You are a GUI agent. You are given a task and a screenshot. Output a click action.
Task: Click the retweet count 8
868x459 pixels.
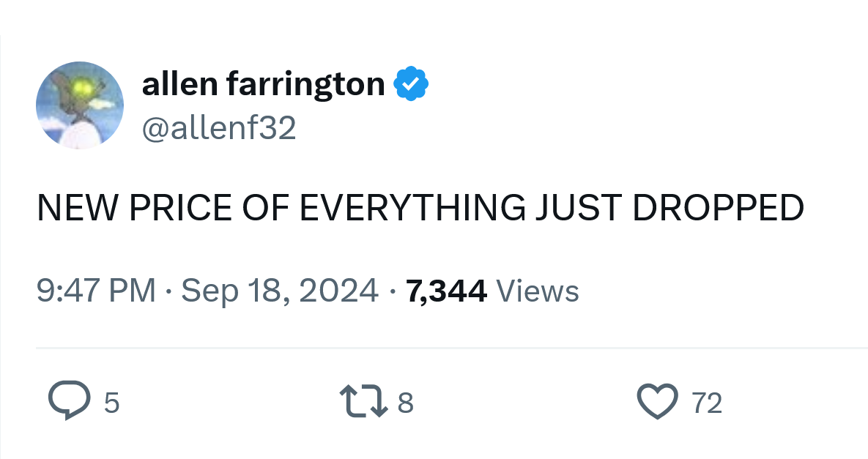[x=406, y=403]
